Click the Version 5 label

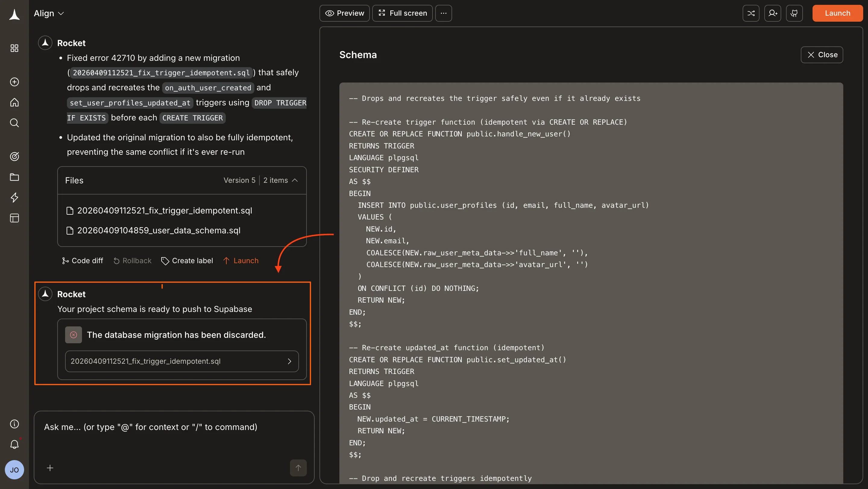point(239,180)
